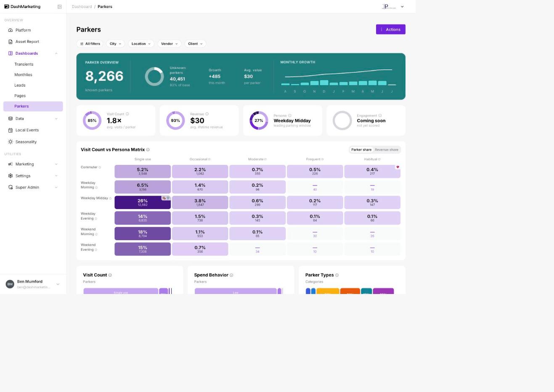Open the City filter dropdown

[x=115, y=44]
